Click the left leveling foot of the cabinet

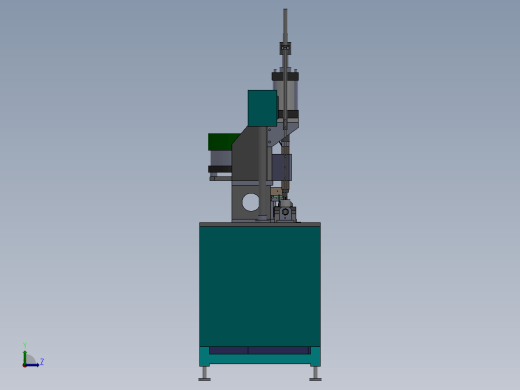[205, 374]
